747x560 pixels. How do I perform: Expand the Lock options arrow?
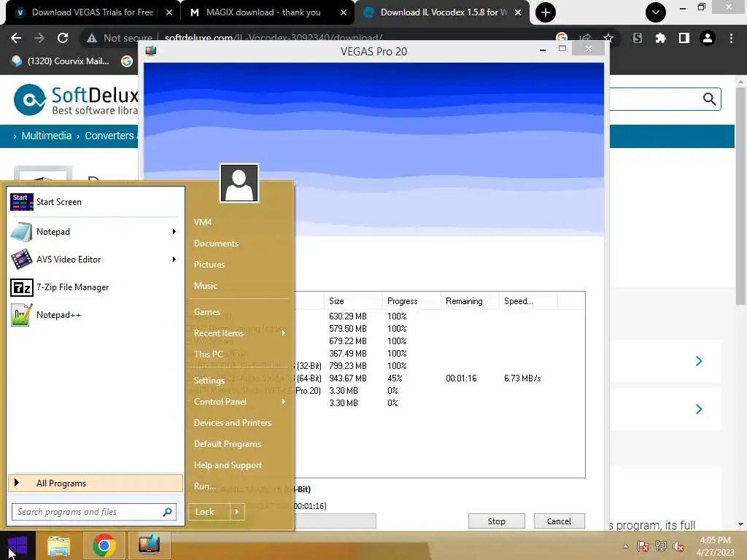[237, 512]
